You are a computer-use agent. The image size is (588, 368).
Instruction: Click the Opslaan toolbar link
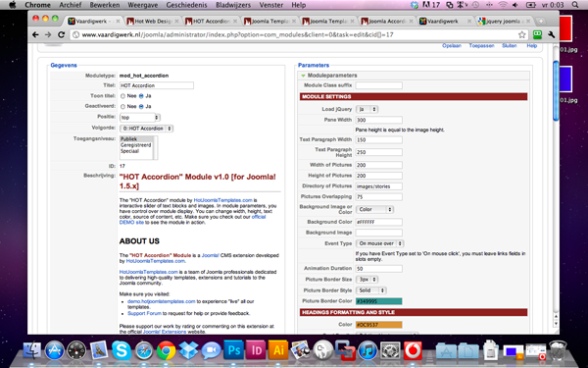(x=452, y=45)
